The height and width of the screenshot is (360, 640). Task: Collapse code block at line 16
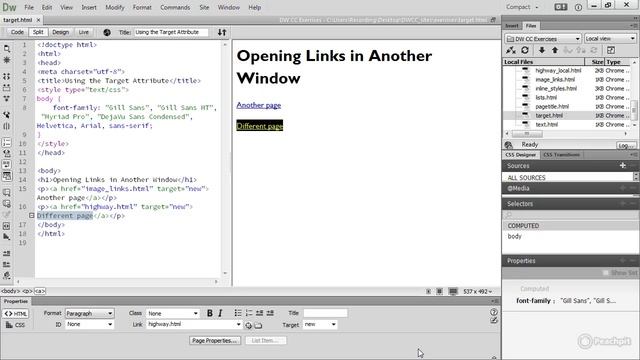click(x=31, y=216)
